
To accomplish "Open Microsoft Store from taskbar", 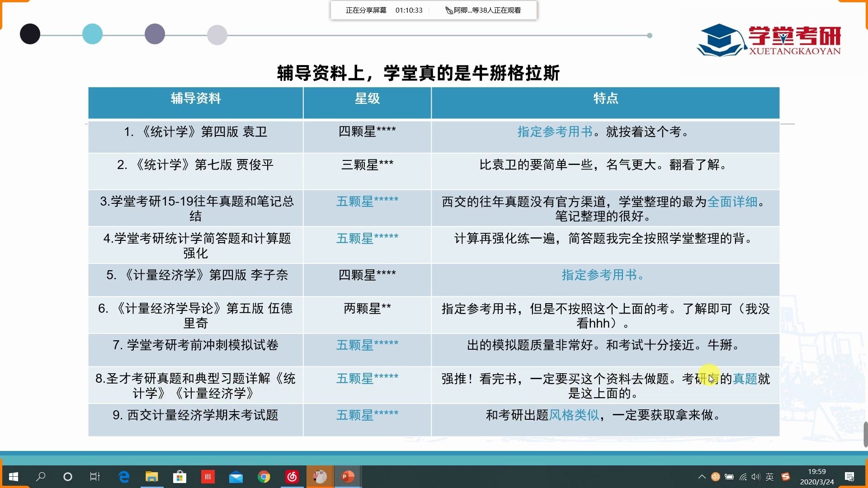I will pyautogui.click(x=179, y=477).
